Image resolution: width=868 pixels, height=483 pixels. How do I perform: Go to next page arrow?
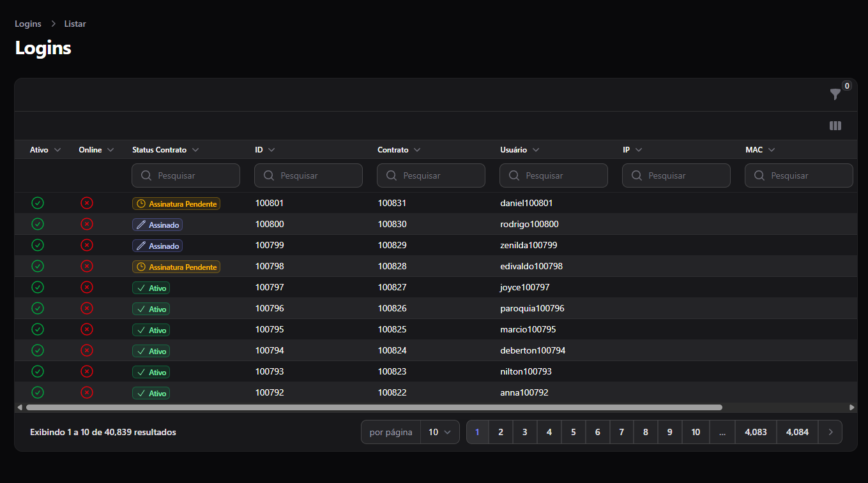[x=830, y=432]
